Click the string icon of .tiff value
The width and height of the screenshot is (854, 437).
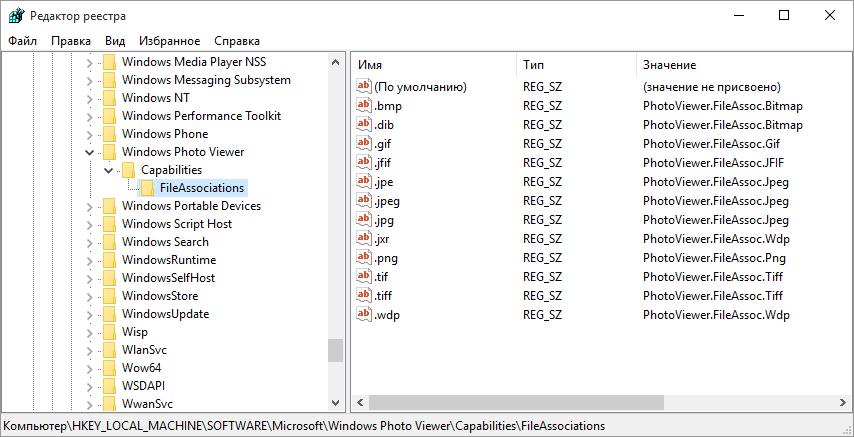363,295
